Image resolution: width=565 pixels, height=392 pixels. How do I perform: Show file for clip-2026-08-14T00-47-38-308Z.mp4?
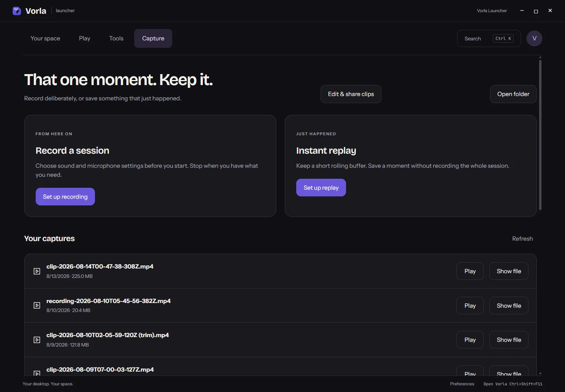(x=509, y=271)
